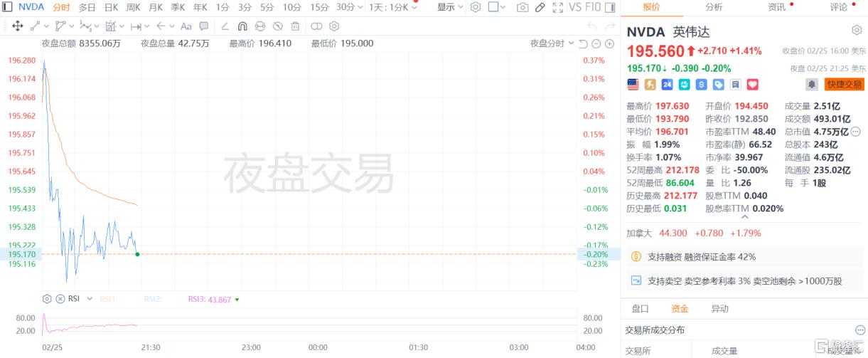Image resolution: width=868 pixels, height=358 pixels.
Task: Switch to 日K chart tab
Action: pos(111,7)
